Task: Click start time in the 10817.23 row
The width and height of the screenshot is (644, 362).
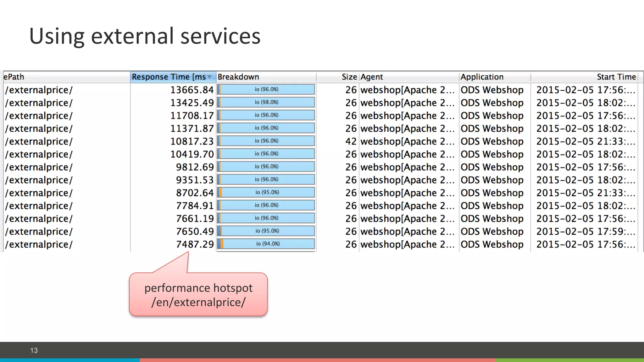Action: tap(586, 141)
